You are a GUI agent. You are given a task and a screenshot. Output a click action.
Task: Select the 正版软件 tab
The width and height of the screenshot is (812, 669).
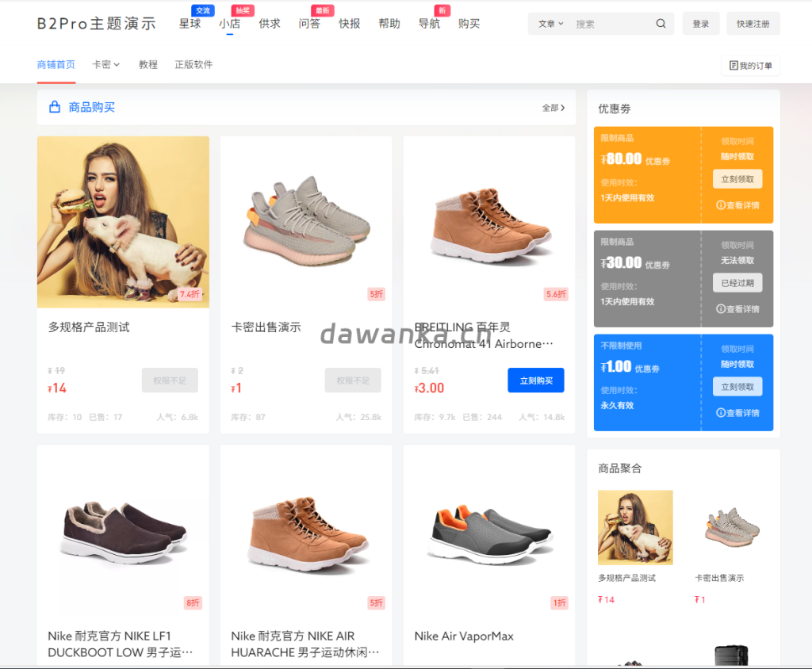pos(193,65)
